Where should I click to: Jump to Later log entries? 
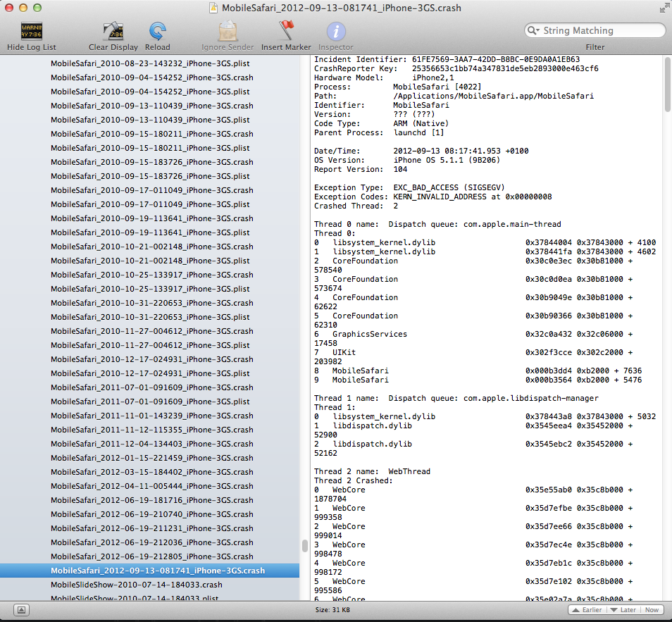click(623, 609)
